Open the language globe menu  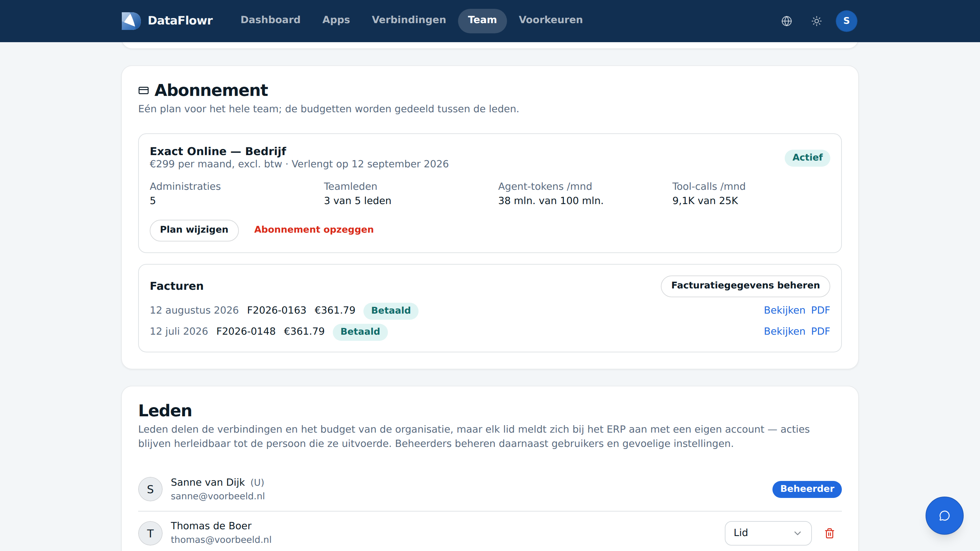coord(787,21)
